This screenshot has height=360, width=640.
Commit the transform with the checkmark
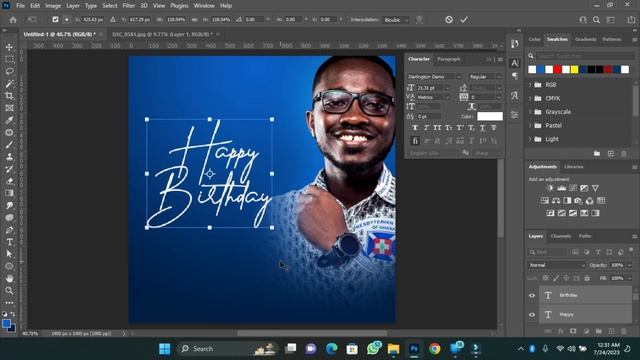tap(464, 20)
